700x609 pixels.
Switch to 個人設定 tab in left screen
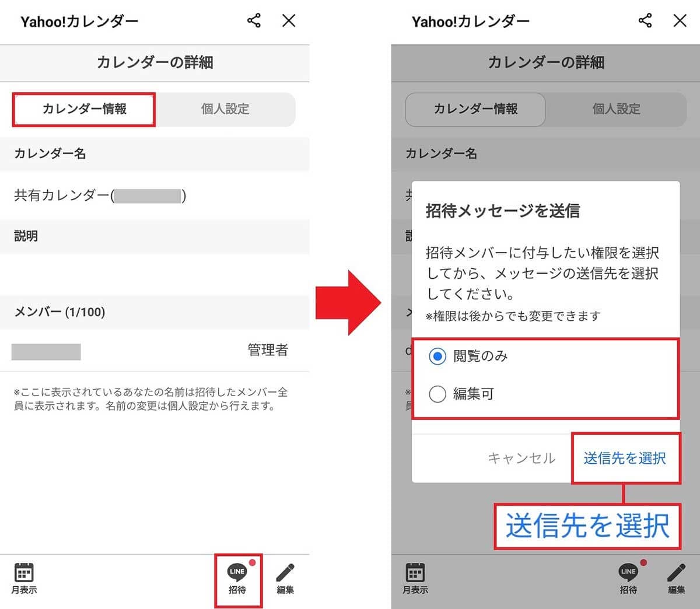point(225,109)
